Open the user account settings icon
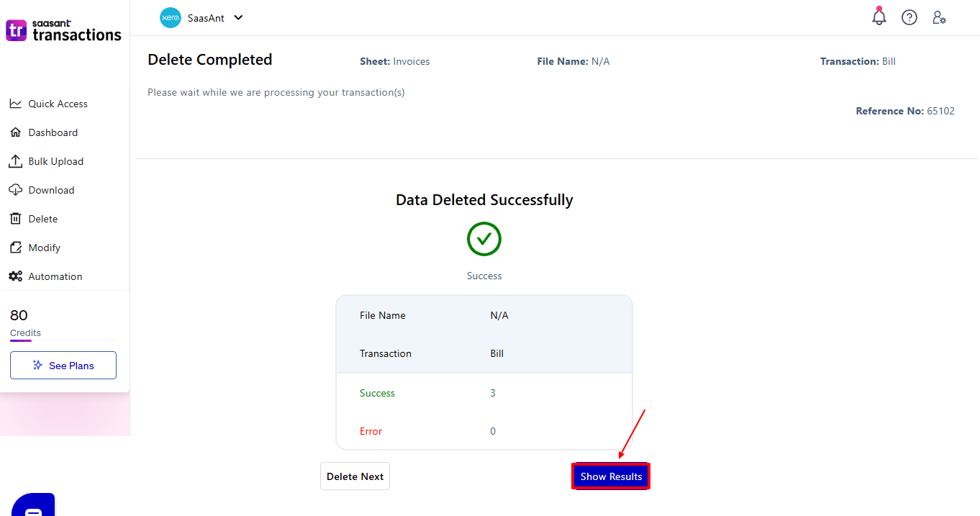980x516 pixels. point(940,17)
